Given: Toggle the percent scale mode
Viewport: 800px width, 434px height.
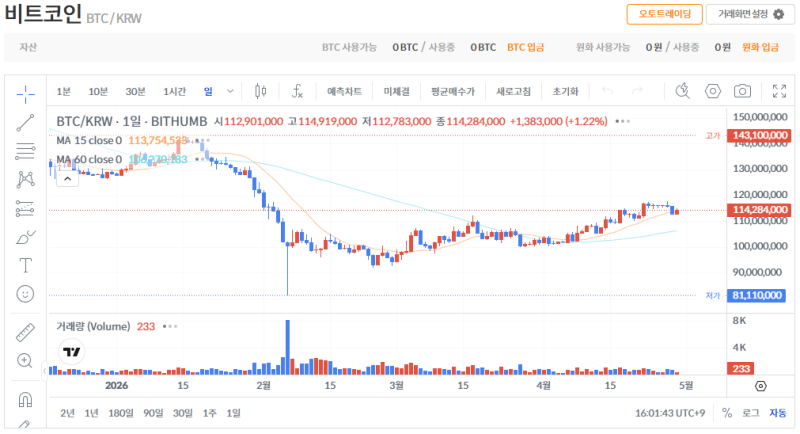Looking at the screenshot, I should click(727, 413).
